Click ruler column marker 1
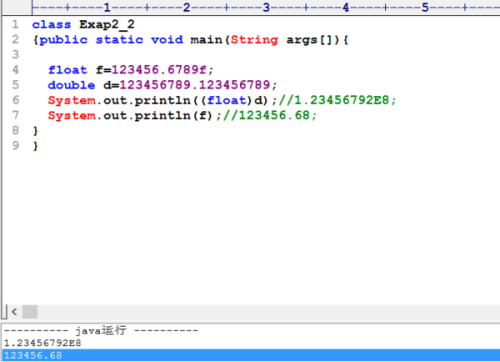500x362 pixels. 107,7
